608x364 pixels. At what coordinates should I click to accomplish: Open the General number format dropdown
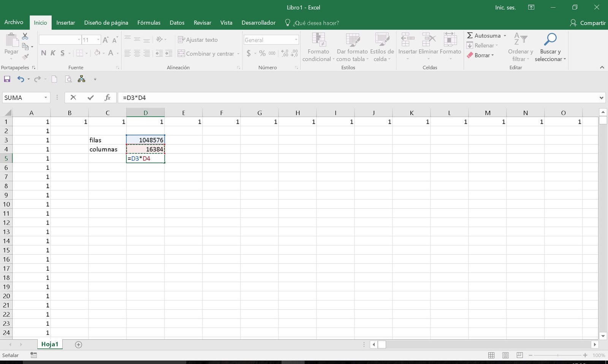(x=296, y=39)
